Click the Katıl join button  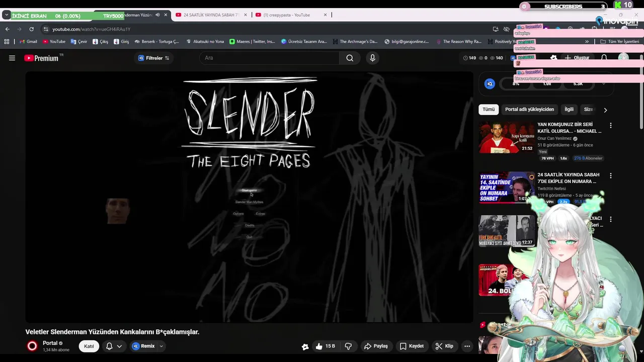[x=89, y=346]
